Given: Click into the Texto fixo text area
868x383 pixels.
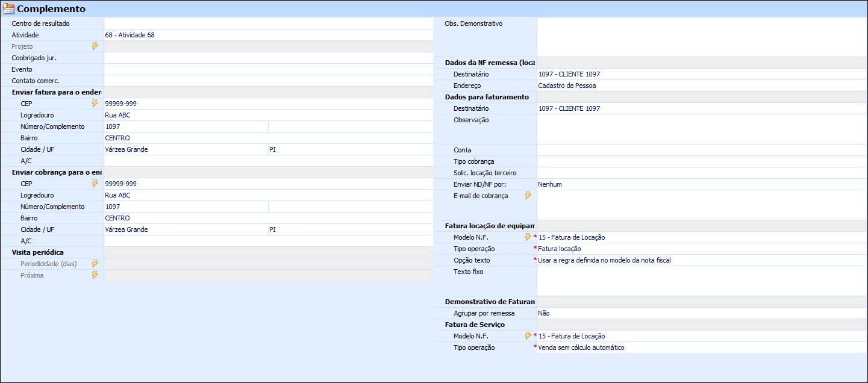Looking at the screenshot, I should [x=702, y=281].
